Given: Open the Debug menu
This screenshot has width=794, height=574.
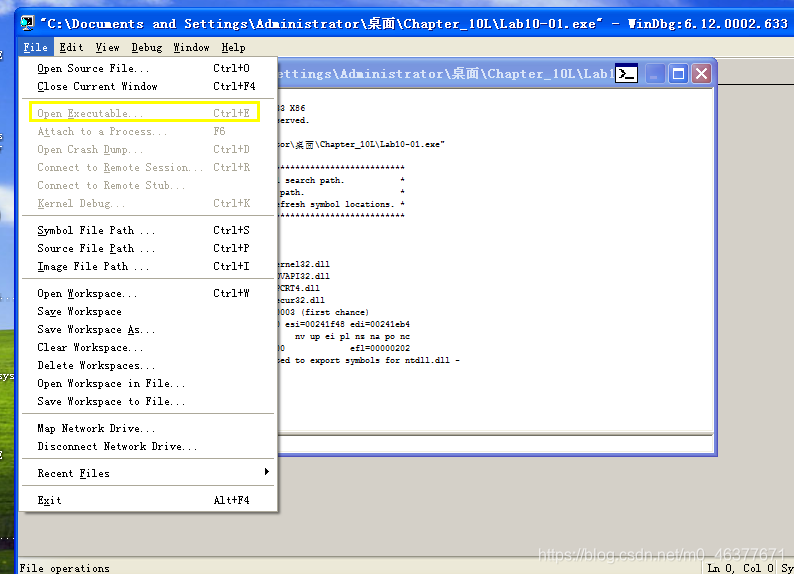Looking at the screenshot, I should tap(147, 48).
